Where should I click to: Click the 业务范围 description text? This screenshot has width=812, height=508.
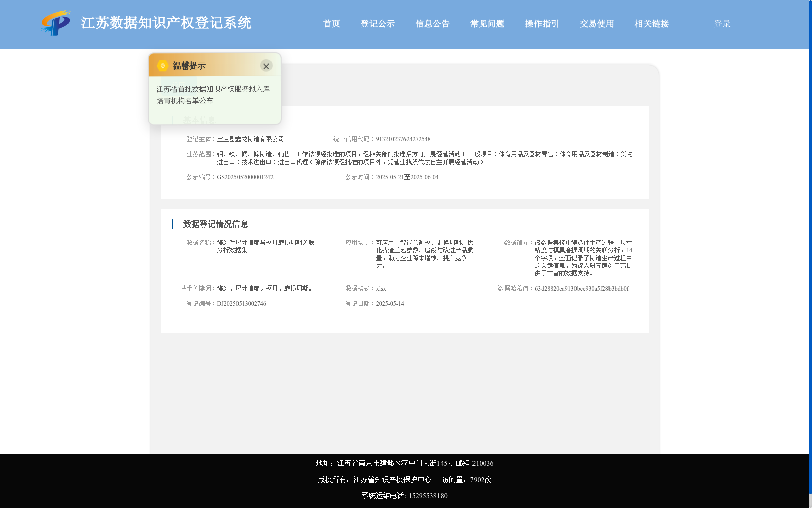pyautogui.click(x=425, y=158)
